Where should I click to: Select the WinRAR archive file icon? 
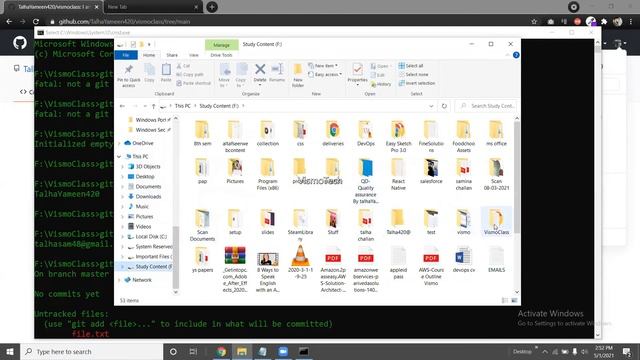[x=235, y=256]
